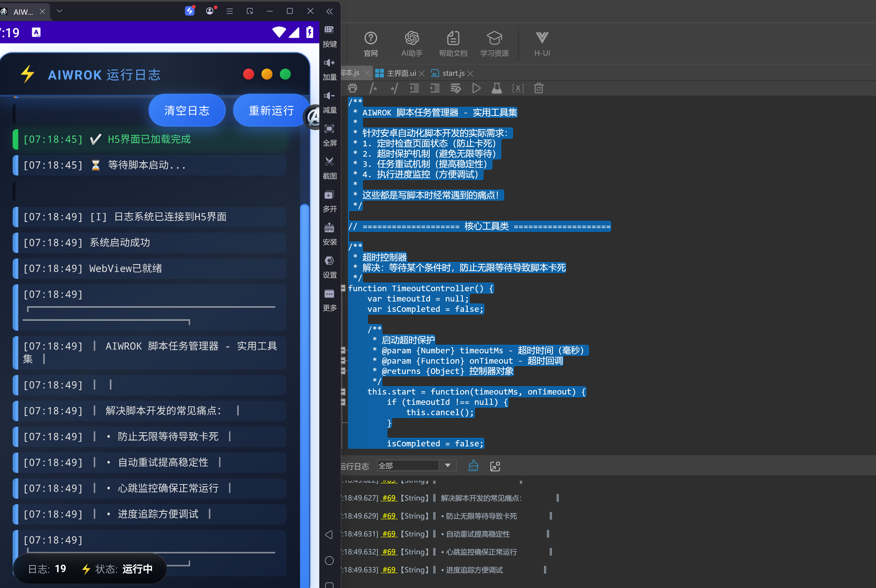Open the tab list chevron dropdown

tap(59, 11)
